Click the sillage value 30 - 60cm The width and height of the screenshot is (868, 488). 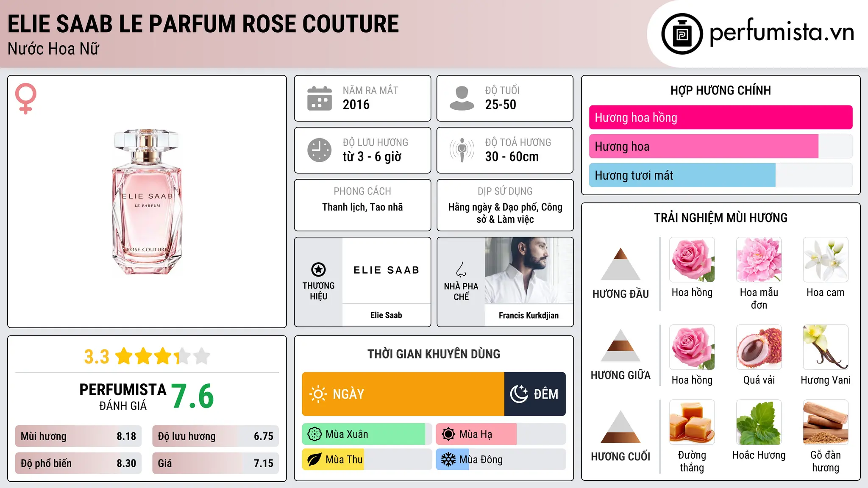pos(512,157)
